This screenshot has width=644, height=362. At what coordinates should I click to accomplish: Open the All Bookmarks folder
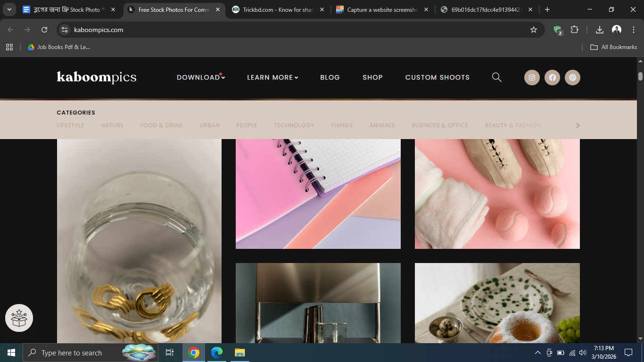(x=614, y=47)
